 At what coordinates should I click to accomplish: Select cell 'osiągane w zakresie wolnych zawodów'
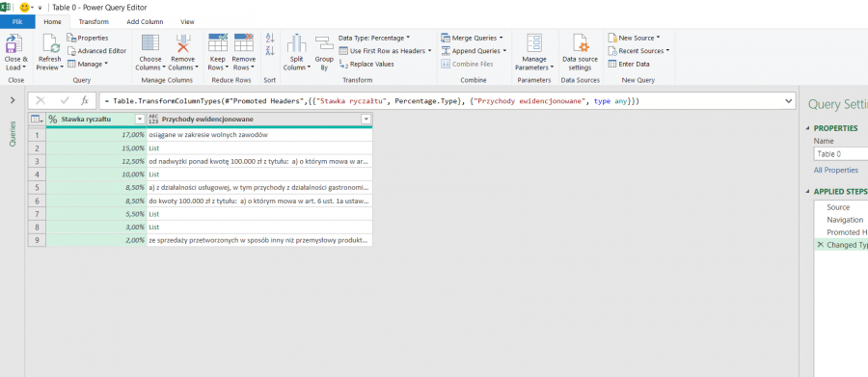[259, 135]
